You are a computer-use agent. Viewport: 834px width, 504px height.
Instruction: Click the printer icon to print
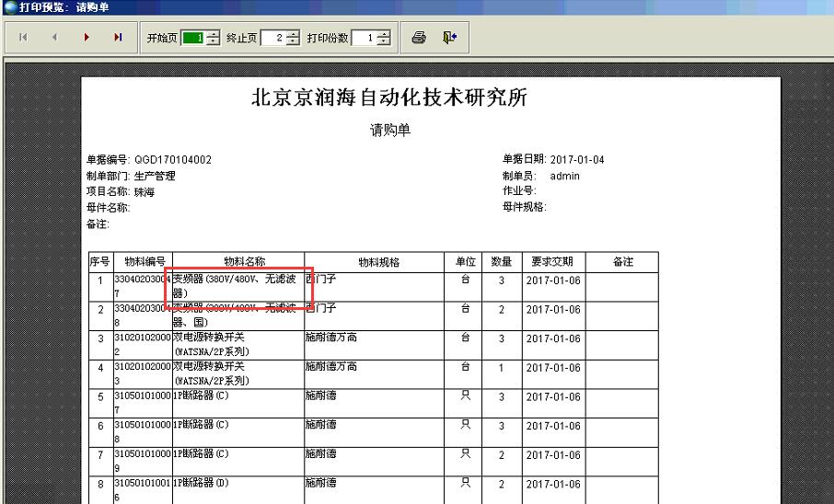[419, 38]
